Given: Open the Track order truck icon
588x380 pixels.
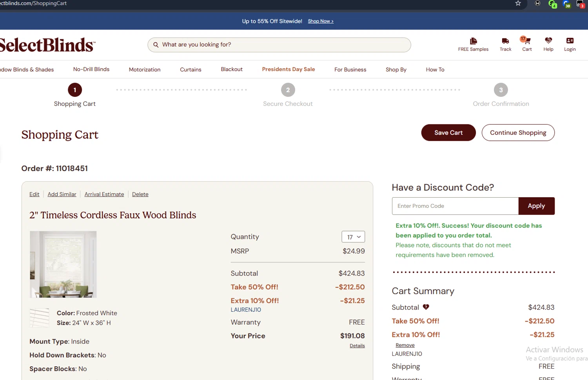Looking at the screenshot, I should coord(505,44).
